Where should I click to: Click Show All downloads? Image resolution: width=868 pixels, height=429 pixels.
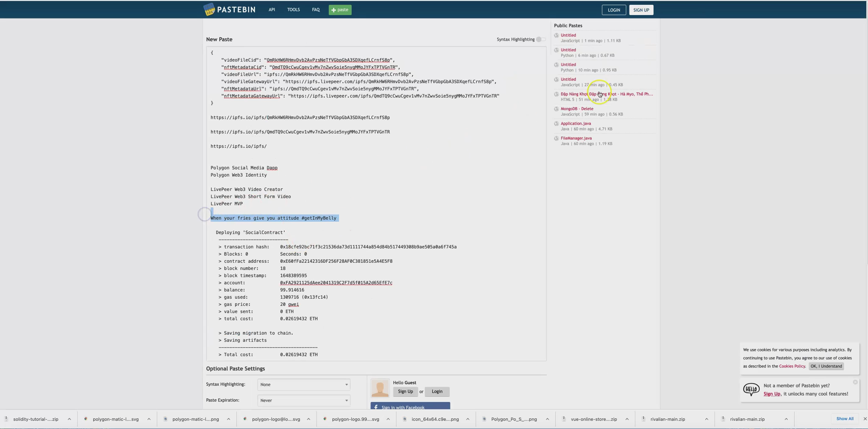tap(845, 419)
